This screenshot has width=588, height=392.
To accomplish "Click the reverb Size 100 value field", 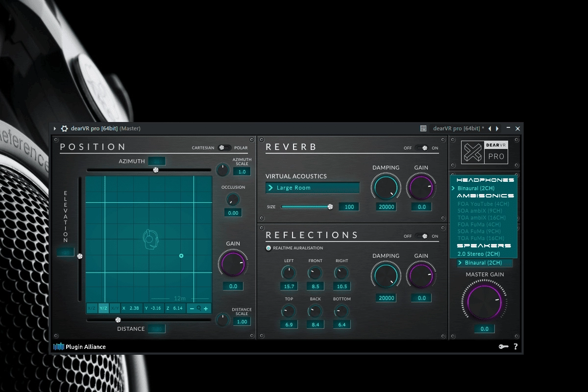I will click(x=349, y=207).
